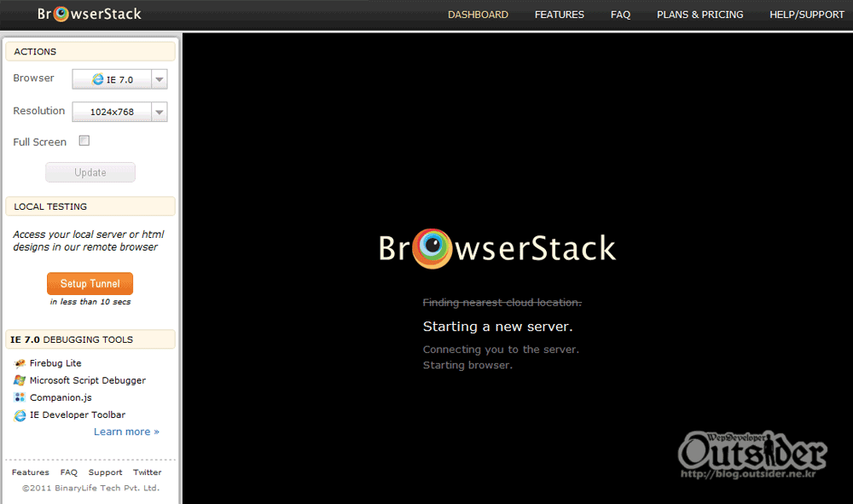Open the Resolution dropdown arrow
Screen dimensions: 853x504
159,112
